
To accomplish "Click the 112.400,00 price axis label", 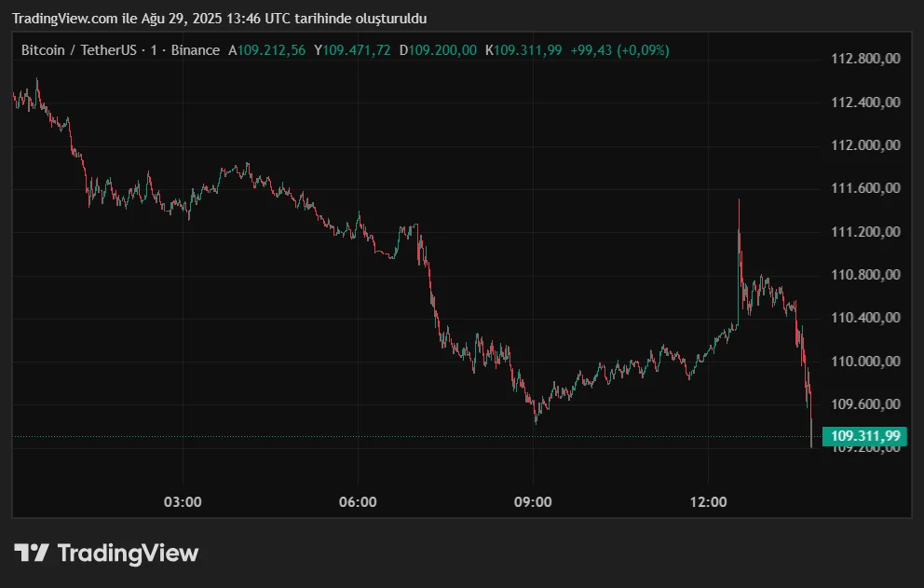I will click(865, 102).
